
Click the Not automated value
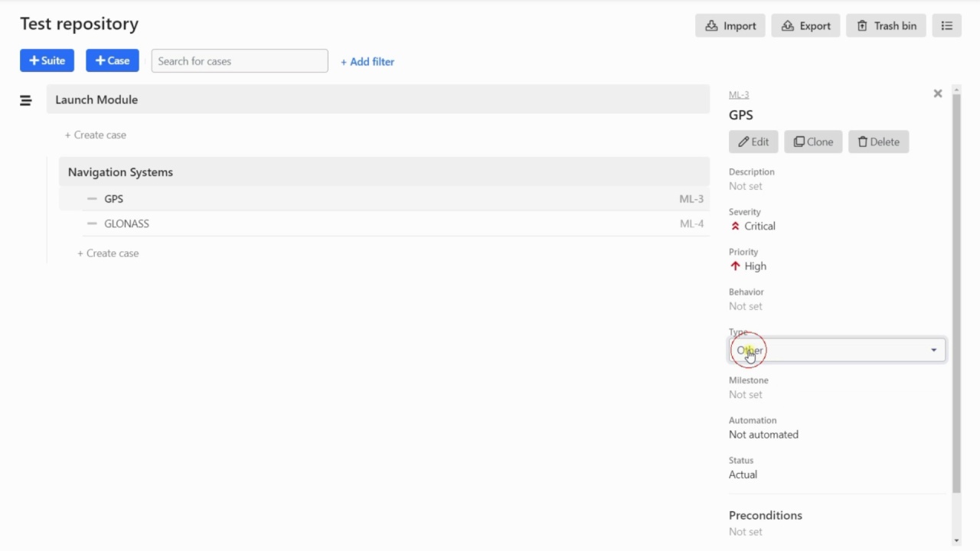pyautogui.click(x=763, y=435)
